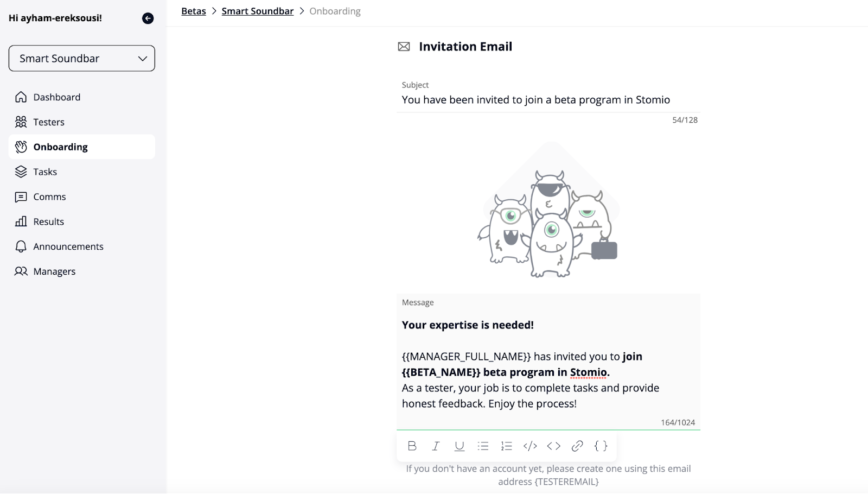
Task: Go to Testers in the sidebar
Action: click(49, 122)
